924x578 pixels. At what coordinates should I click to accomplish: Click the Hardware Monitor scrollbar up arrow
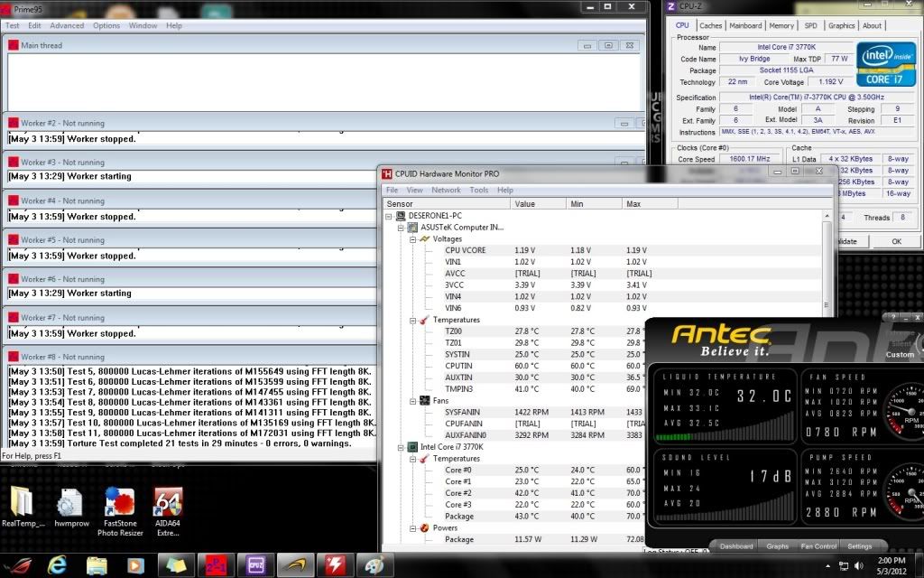pyautogui.click(x=827, y=217)
